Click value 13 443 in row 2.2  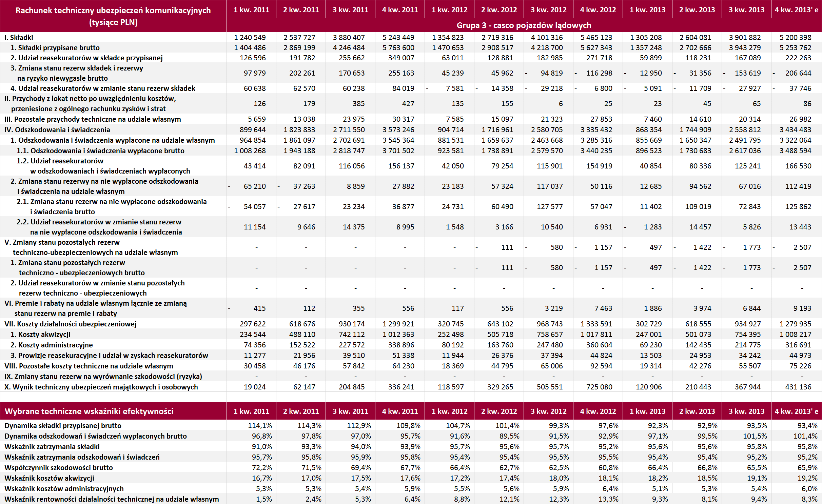point(800,227)
